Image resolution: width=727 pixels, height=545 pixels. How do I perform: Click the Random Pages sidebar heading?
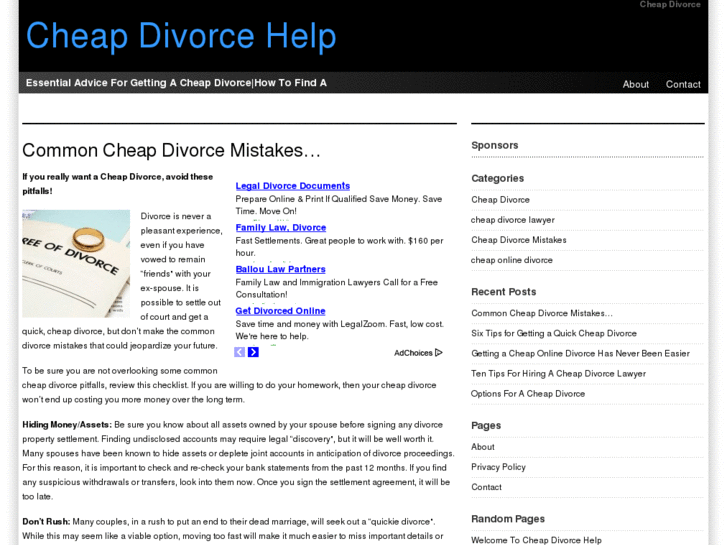pyautogui.click(x=508, y=519)
